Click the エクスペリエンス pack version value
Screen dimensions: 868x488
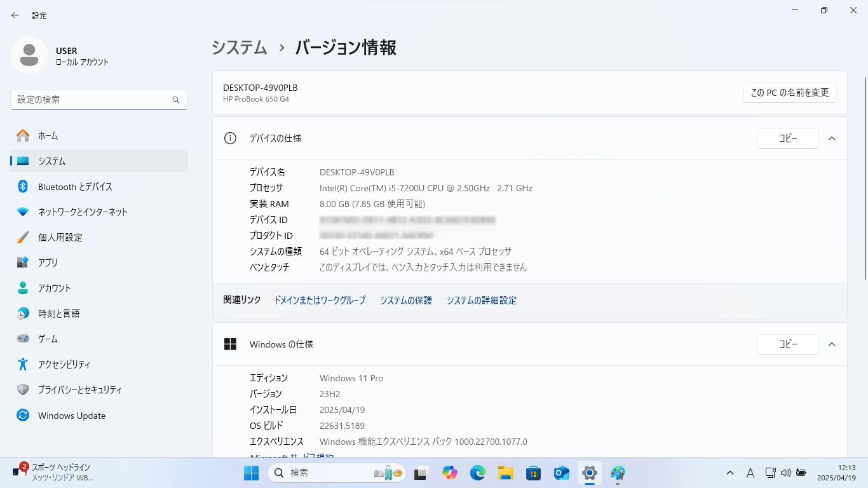pyautogui.click(x=423, y=442)
